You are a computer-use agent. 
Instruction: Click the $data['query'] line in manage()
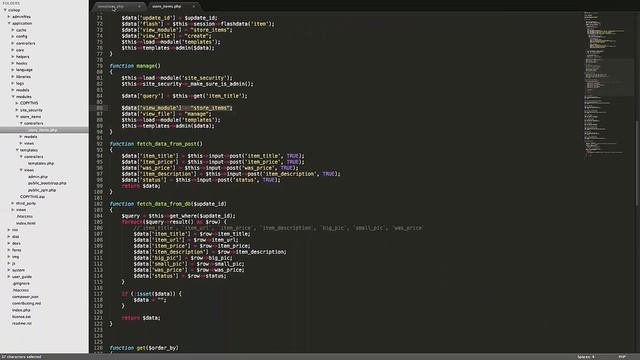tap(184, 96)
